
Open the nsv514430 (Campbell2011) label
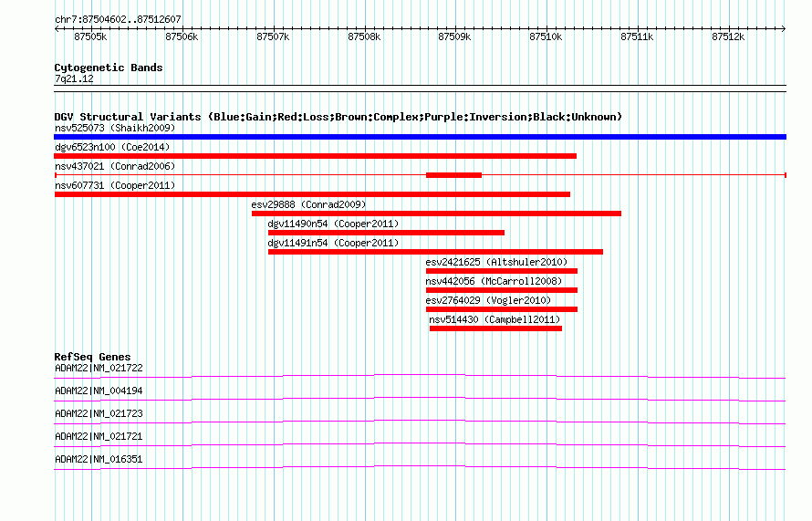pyautogui.click(x=494, y=319)
